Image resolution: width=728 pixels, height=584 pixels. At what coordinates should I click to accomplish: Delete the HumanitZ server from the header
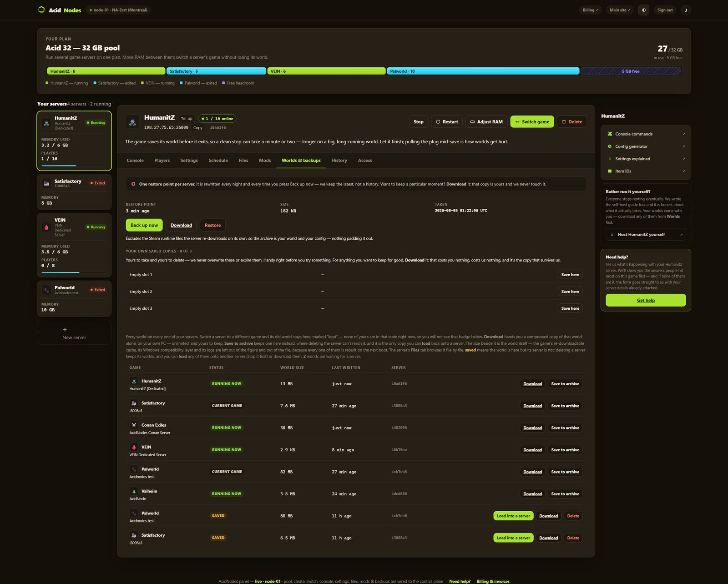[x=572, y=122]
